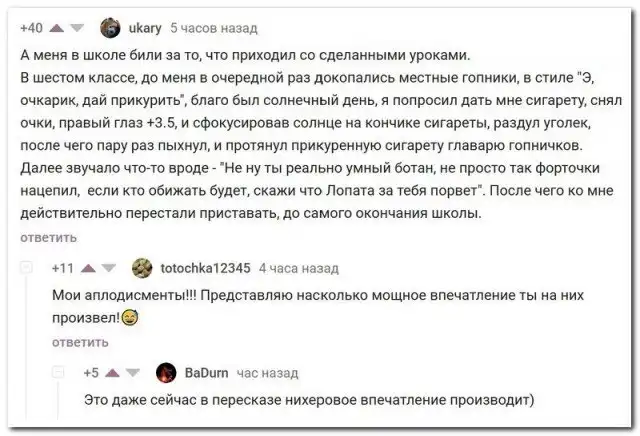Click "ответить" under ukary's comment
Image resolution: width=640 pixels, height=436 pixels.
pos(49,237)
